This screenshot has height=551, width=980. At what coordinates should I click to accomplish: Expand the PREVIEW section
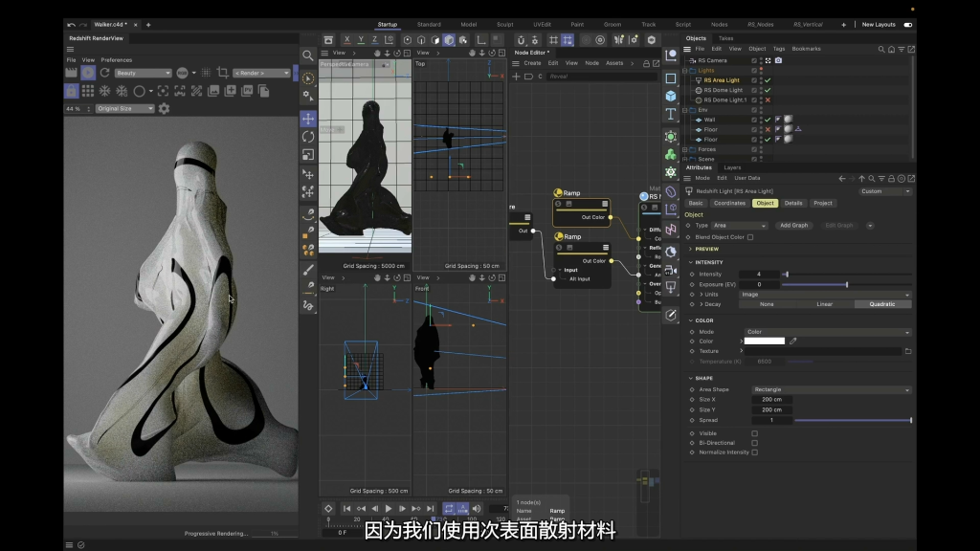(x=706, y=249)
